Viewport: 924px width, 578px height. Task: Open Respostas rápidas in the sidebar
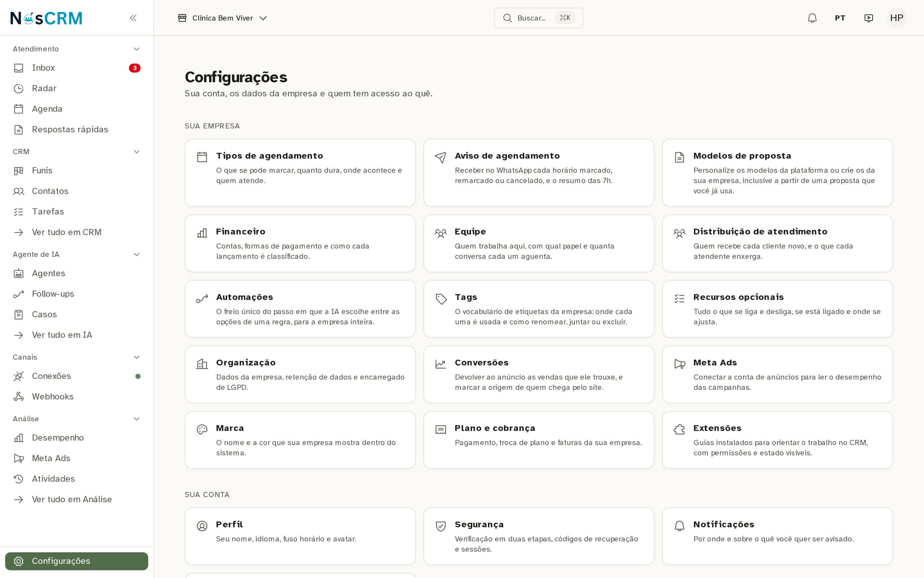pyautogui.click(x=77, y=129)
